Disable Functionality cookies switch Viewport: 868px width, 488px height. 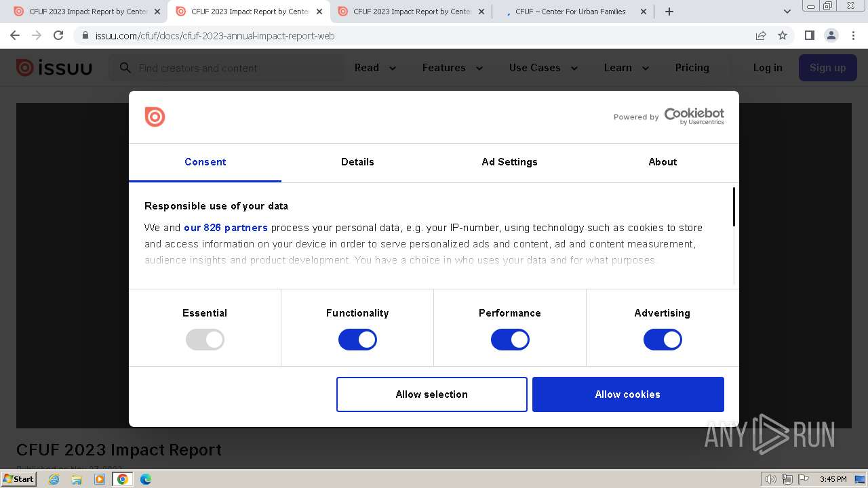[x=357, y=340]
